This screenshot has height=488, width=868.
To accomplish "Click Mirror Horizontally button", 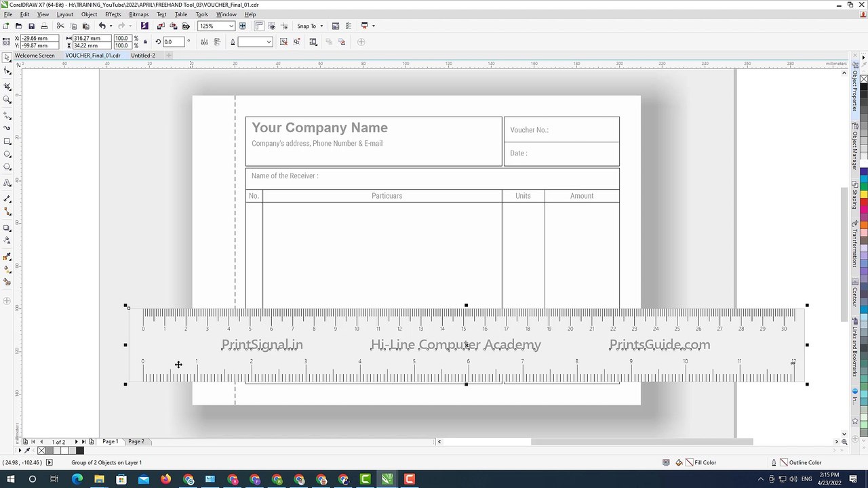I will coord(204,42).
